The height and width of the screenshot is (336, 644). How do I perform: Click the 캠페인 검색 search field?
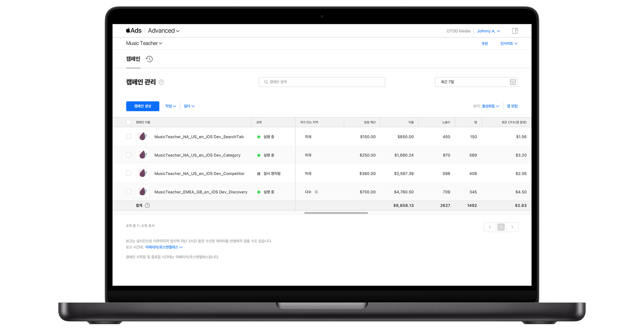(322, 82)
